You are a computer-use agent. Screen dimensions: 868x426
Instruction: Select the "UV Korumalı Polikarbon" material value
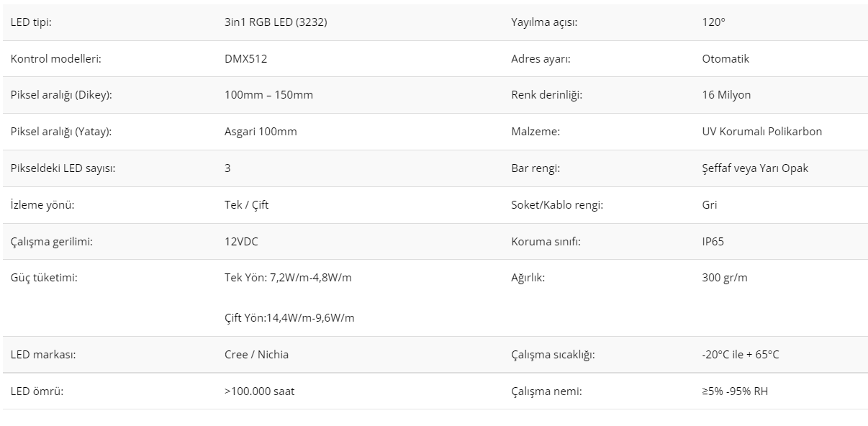point(761,132)
